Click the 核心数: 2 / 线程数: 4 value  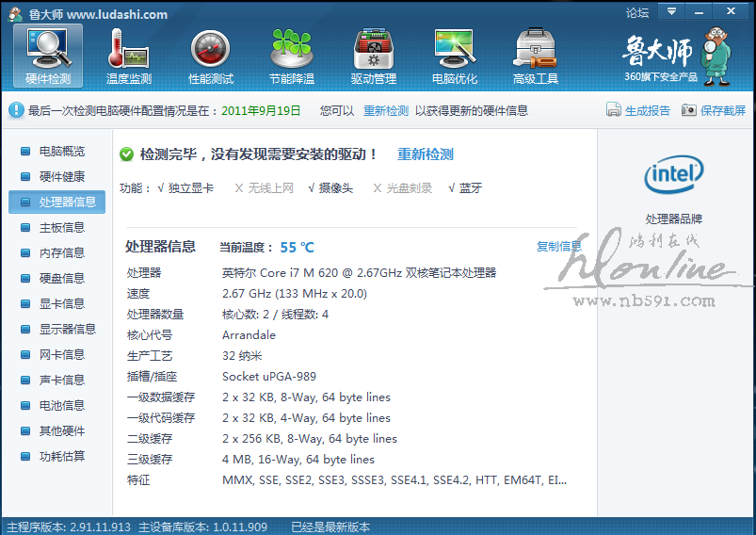click(275, 315)
